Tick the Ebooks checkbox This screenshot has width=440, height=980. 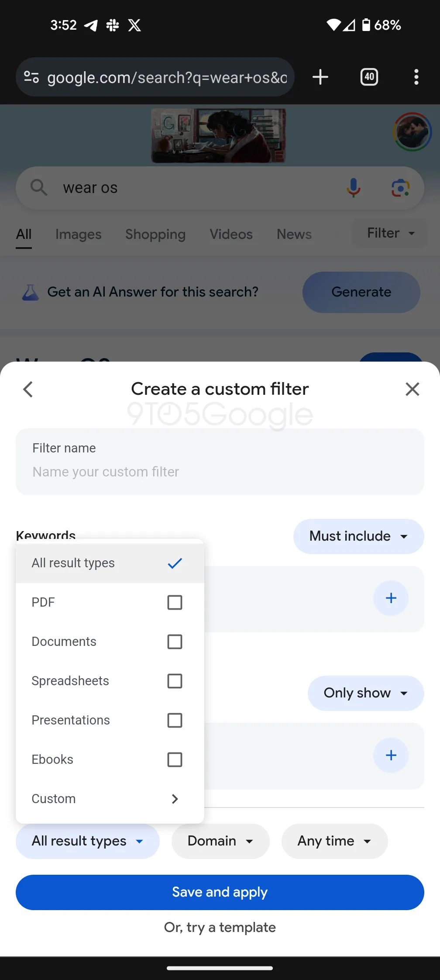[x=175, y=759]
